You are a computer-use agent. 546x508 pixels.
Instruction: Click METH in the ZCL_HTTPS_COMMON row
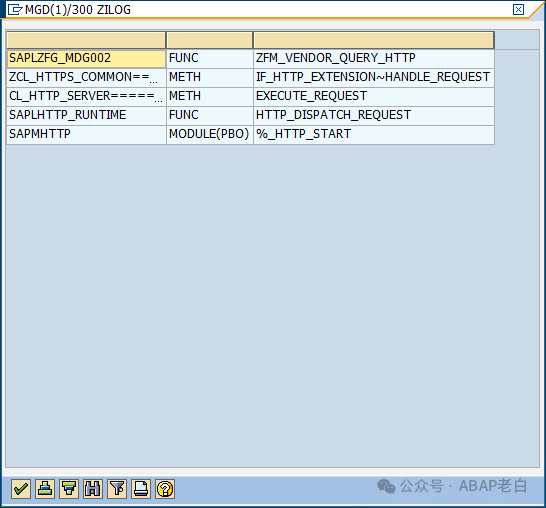point(210,77)
